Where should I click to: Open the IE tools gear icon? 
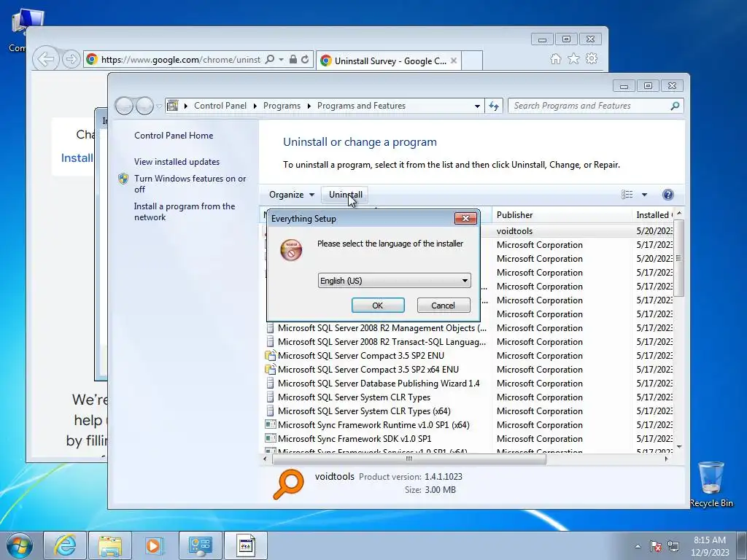pyautogui.click(x=592, y=58)
